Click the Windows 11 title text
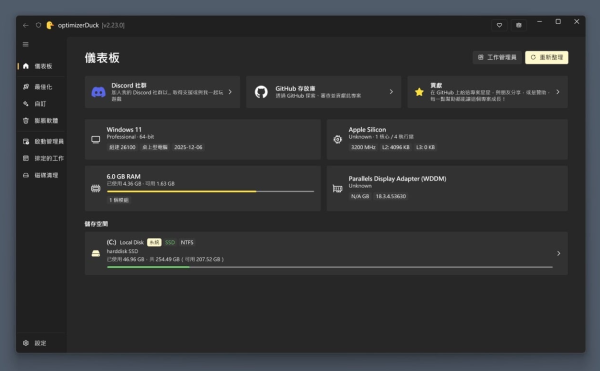This screenshot has width=600, height=371. point(124,129)
